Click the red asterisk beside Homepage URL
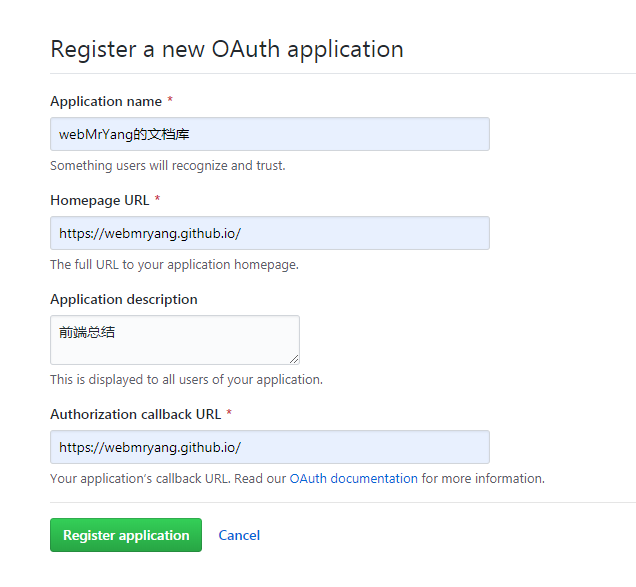The height and width of the screenshot is (587, 636). (x=157, y=200)
